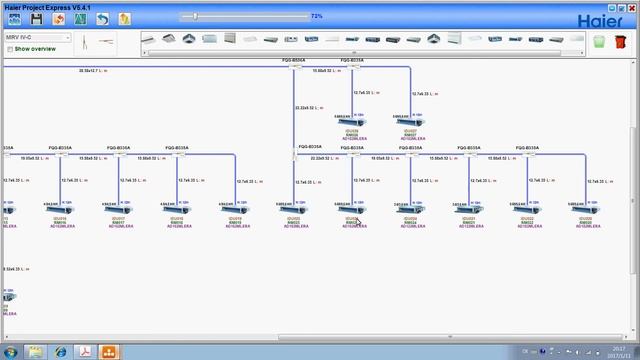Viewport: 640px width, 360px height.
Task: Adjust the zoom slider handle
Action: (195, 16)
